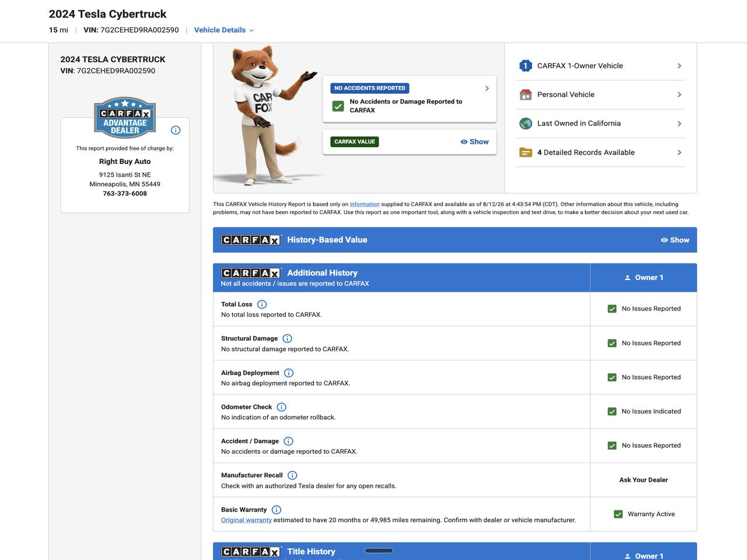Click the sidebar VIN text under 2024 TESLA CYBERTRUCK
The image size is (747, 560).
click(x=108, y=71)
